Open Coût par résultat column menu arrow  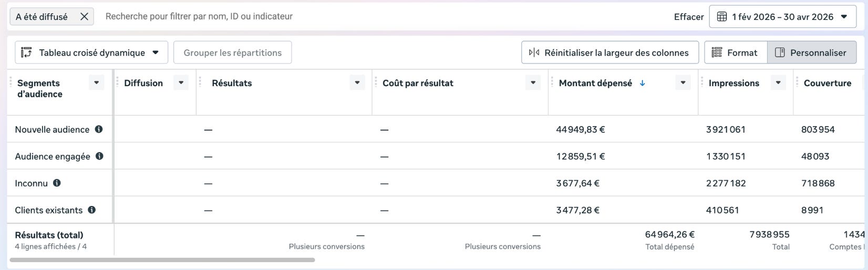[533, 82]
